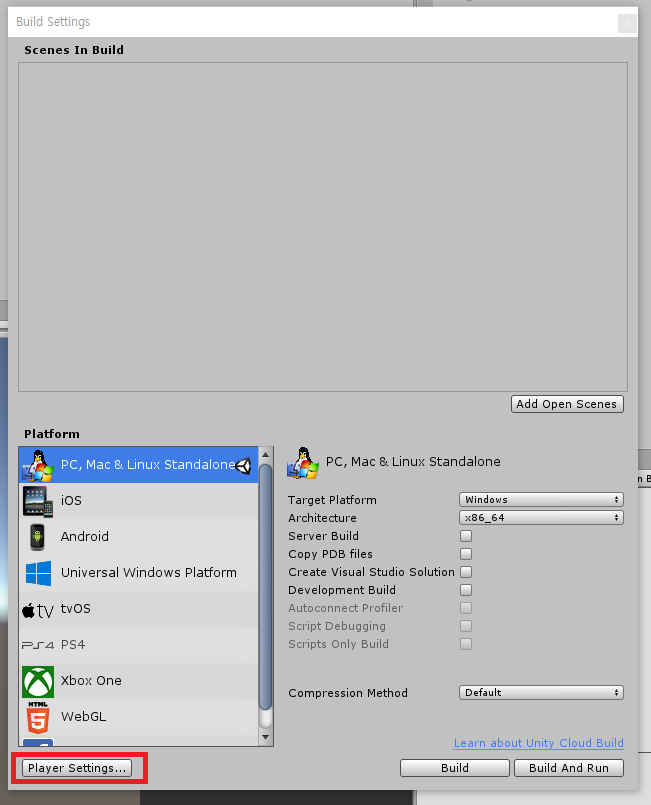
Task: Select the Xbox One platform row
Action: point(138,680)
